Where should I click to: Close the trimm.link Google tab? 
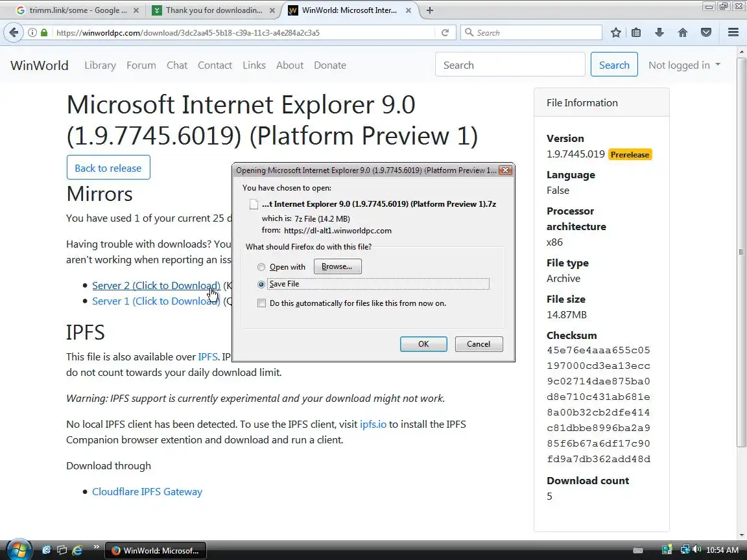(136, 10)
